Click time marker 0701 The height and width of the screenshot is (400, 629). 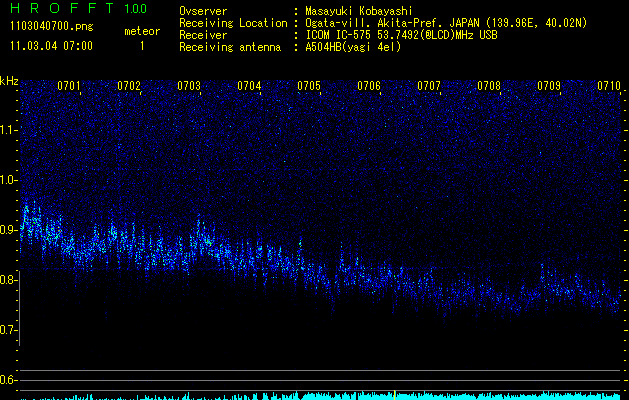pyautogui.click(x=69, y=86)
